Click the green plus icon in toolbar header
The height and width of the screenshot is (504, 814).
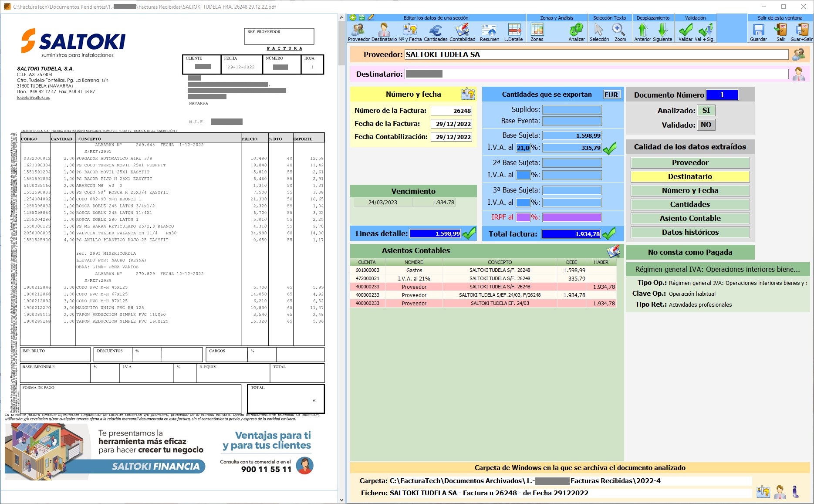tap(353, 17)
